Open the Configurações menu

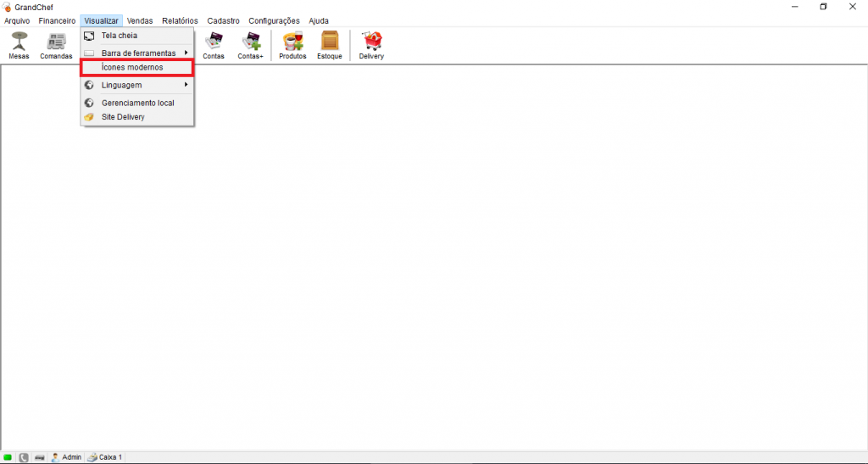pyautogui.click(x=274, y=20)
